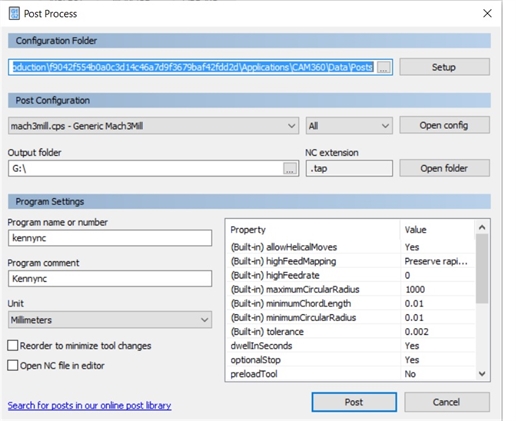The height and width of the screenshot is (421, 516).
Task: Open the online post library search link
Action: [89, 405]
